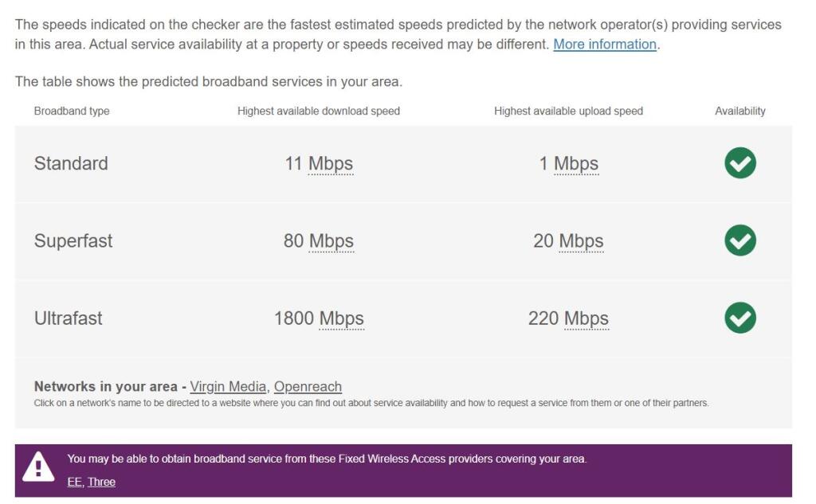
Task: Click the Ultrafast availability green checkmark icon
Action: pos(739,318)
